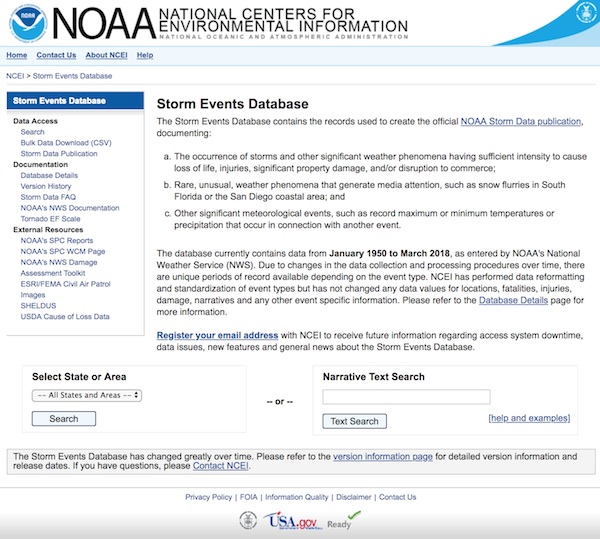Open Information Quality footer link
Viewport: 600px width, 539px height.
point(297,497)
